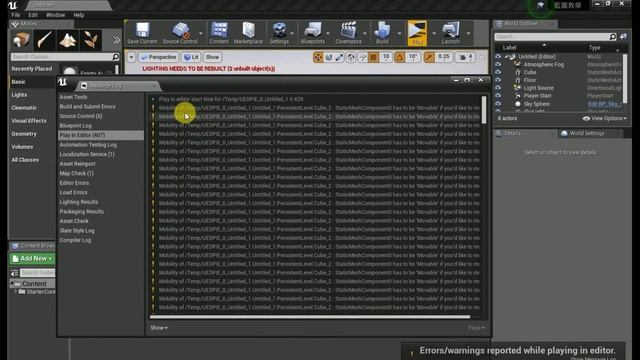Select the rotate gizmo icon in viewport
Viewport: 640px width, 360px height.
tap(329, 57)
